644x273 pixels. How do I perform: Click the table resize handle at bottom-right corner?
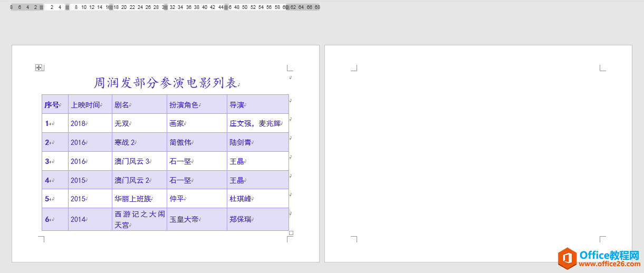291,233
